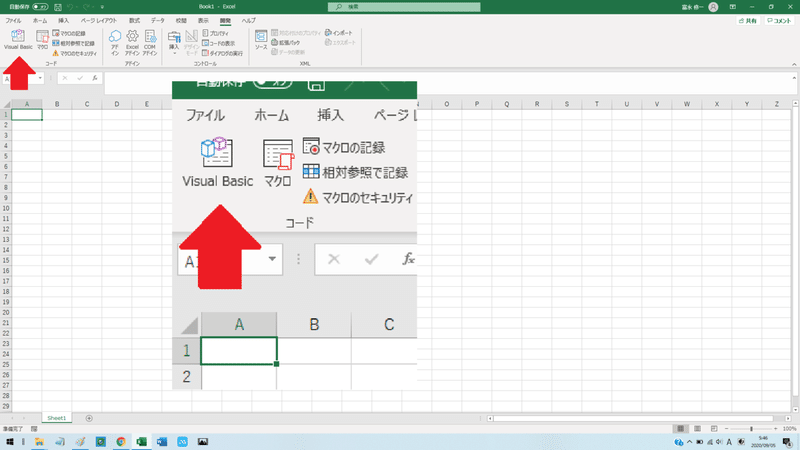Click XML Expansion Packs (拡張パック)

coord(286,42)
